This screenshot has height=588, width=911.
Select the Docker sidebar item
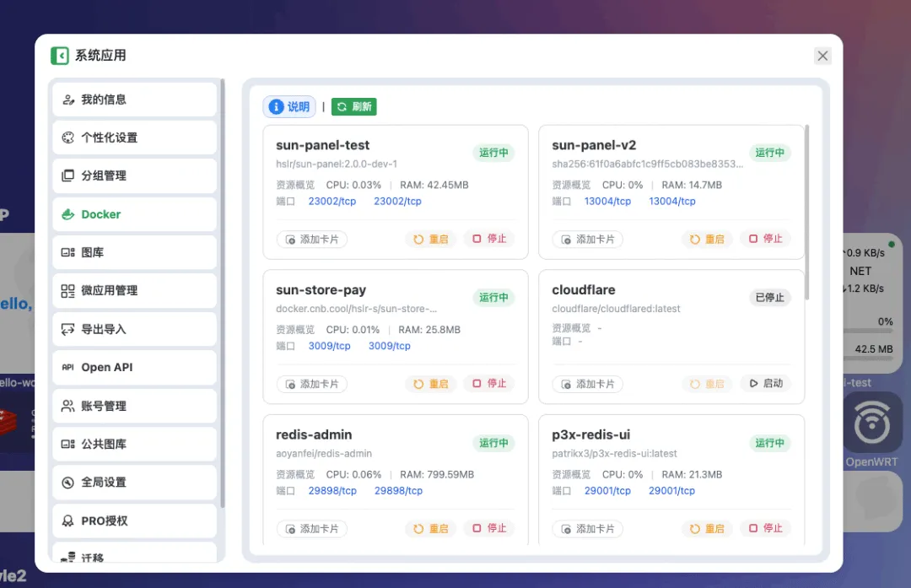(x=134, y=214)
